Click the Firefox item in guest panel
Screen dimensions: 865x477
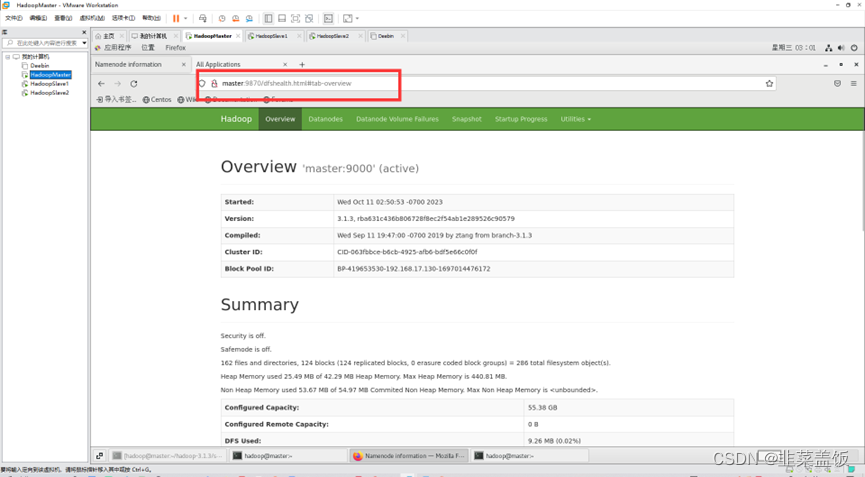point(175,48)
